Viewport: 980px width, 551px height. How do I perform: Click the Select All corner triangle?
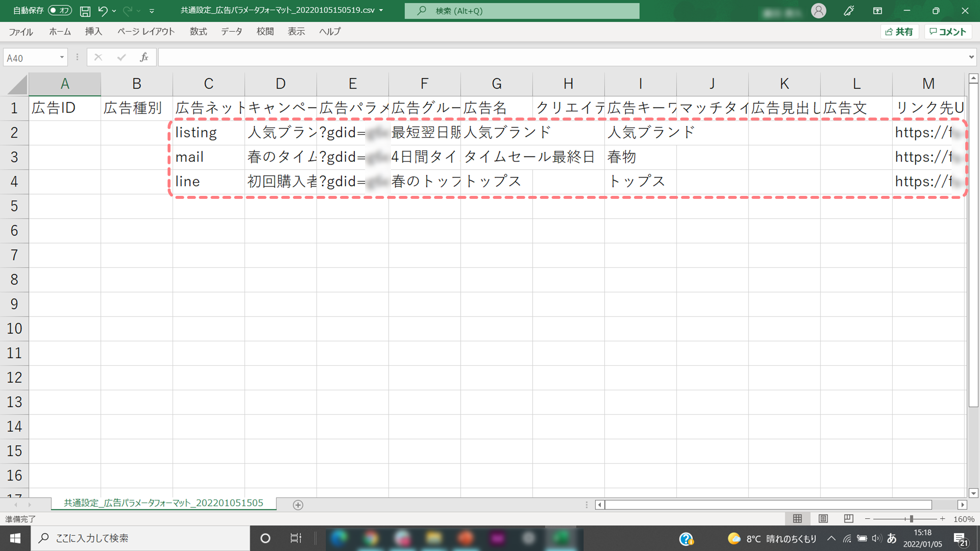(18, 85)
